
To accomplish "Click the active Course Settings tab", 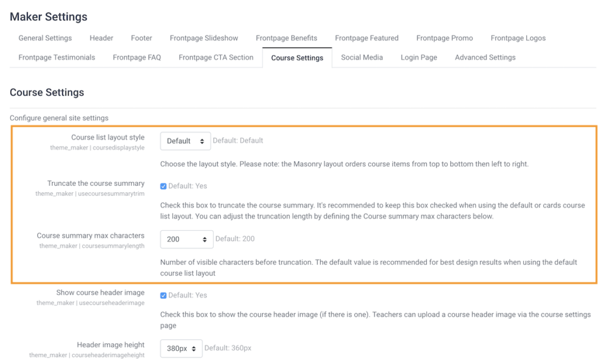I will point(297,57).
